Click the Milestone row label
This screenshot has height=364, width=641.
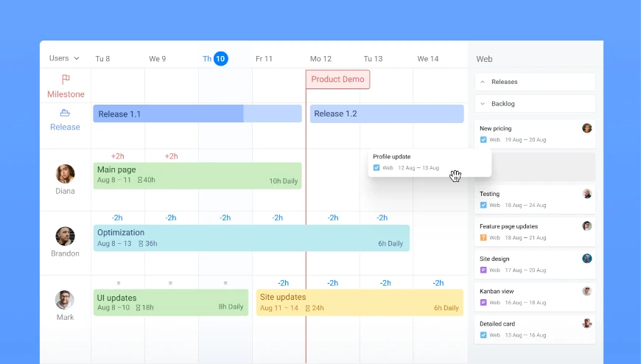(66, 94)
